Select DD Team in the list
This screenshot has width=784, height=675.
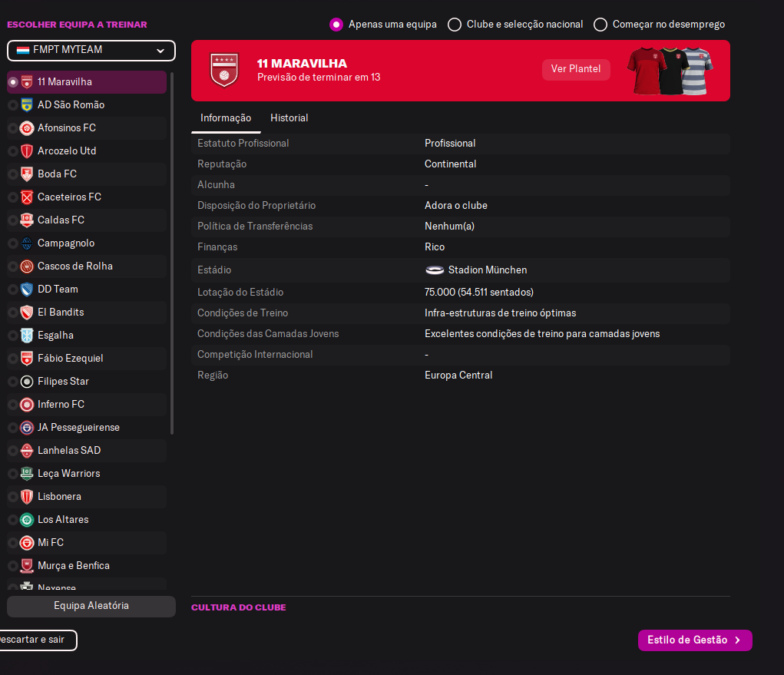[58, 289]
